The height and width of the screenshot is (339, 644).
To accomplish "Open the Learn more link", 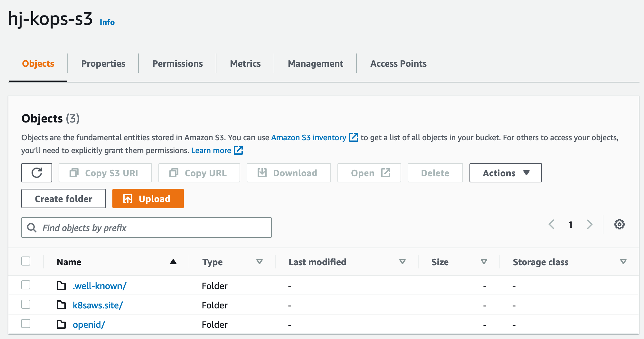I will tap(211, 150).
